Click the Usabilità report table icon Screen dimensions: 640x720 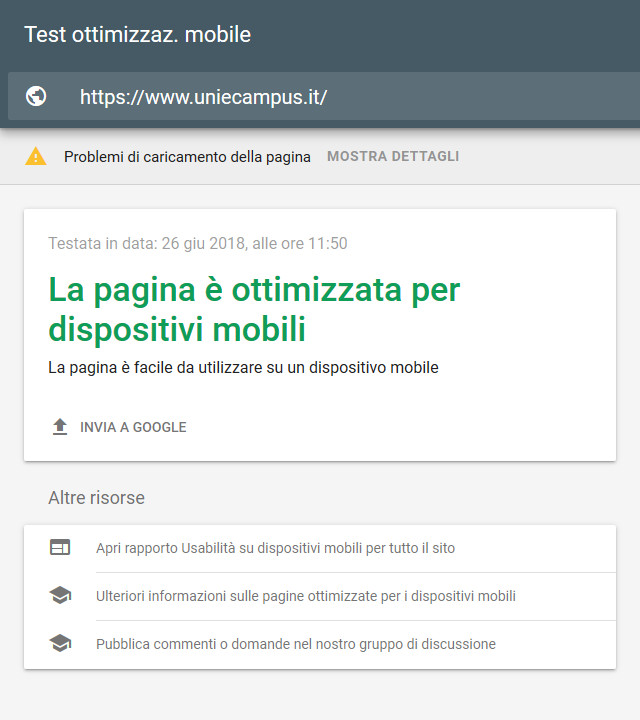[x=60, y=547]
